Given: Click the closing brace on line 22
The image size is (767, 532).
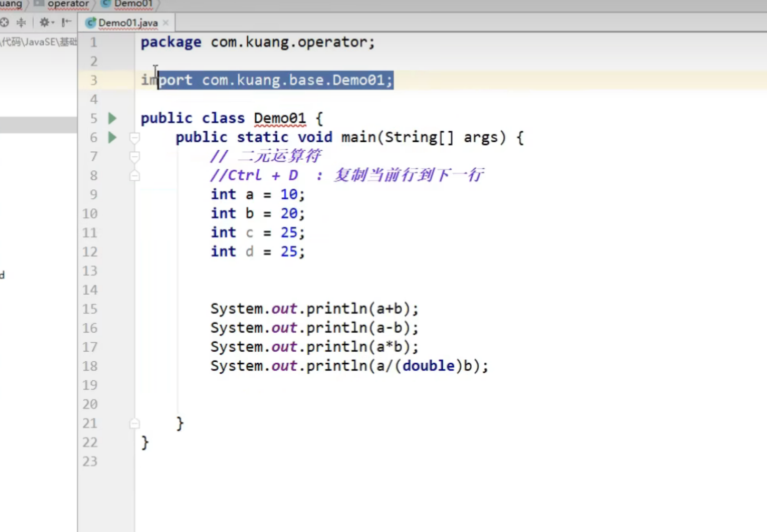Looking at the screenshot, I should pos(145,442).
